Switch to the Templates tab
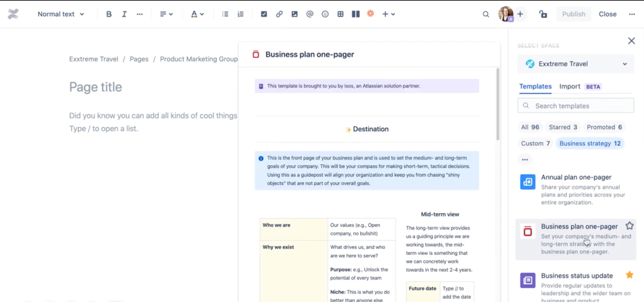644x302 pixels. coord(535,86)
